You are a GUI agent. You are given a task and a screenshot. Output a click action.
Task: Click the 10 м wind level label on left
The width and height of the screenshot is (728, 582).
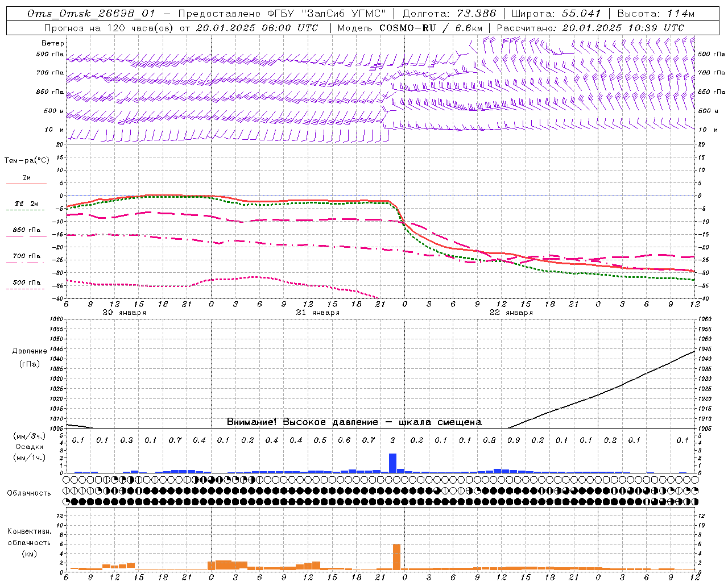[x=55, y=130]
